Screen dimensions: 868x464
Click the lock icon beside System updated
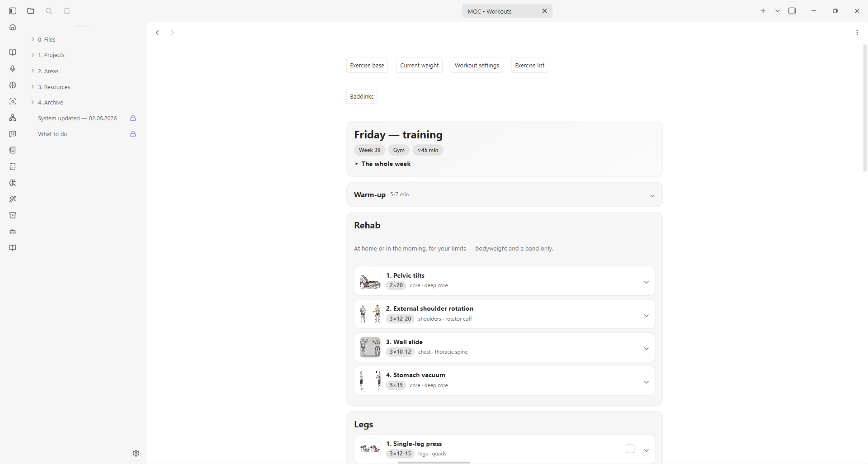(133, 118)
